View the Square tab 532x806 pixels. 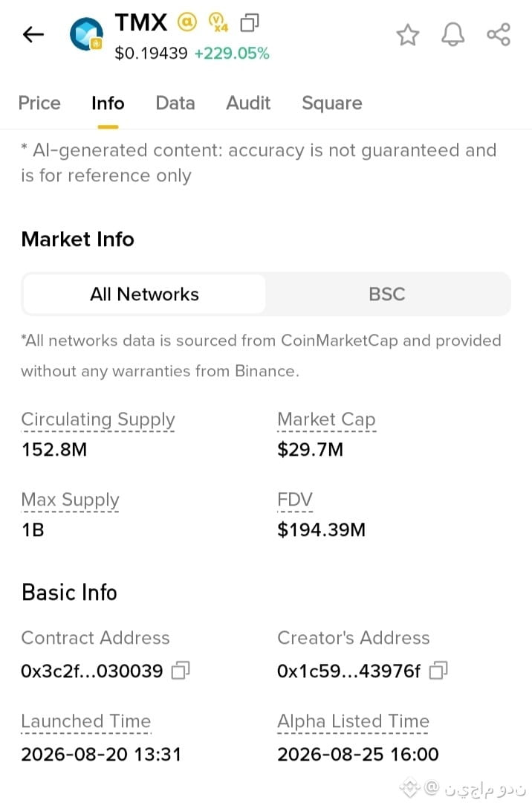332,103
